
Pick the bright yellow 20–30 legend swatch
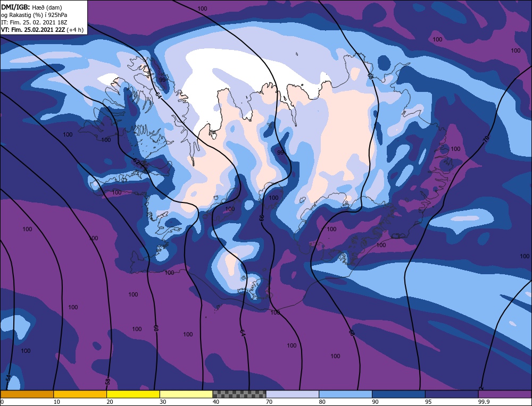tap(134, 394)
